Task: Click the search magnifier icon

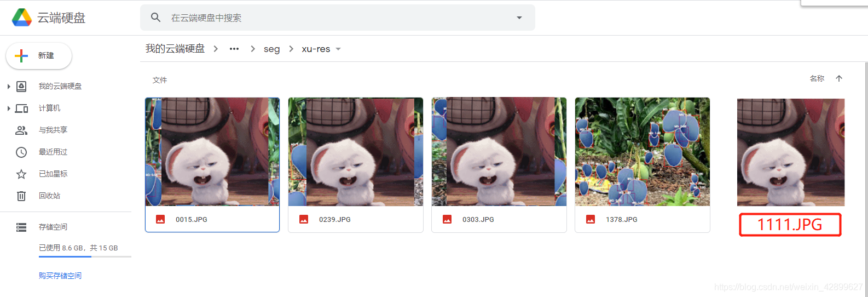Action: (x=156, y=18)
